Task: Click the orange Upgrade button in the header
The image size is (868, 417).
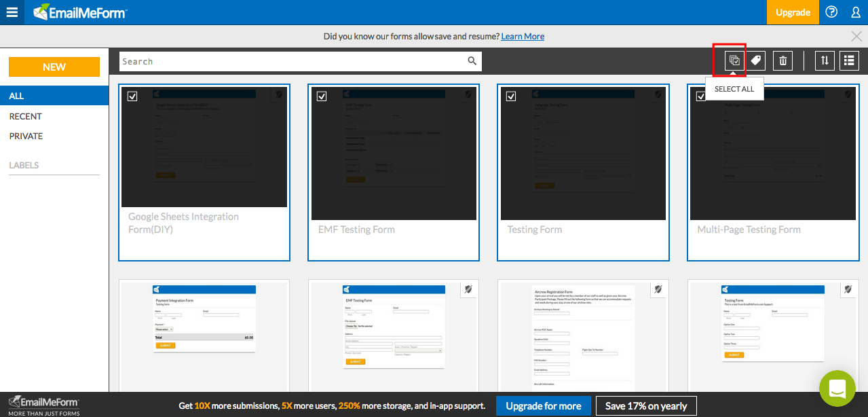Action: pos(793,12)
